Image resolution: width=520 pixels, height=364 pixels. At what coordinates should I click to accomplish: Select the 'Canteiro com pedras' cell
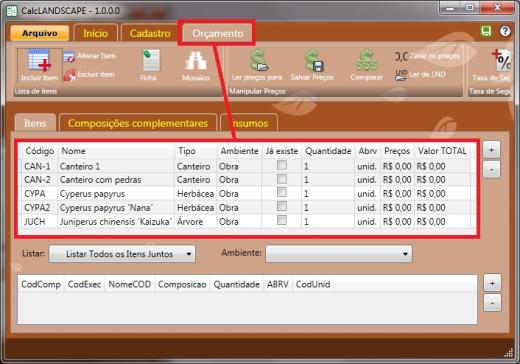click(116, 180)
